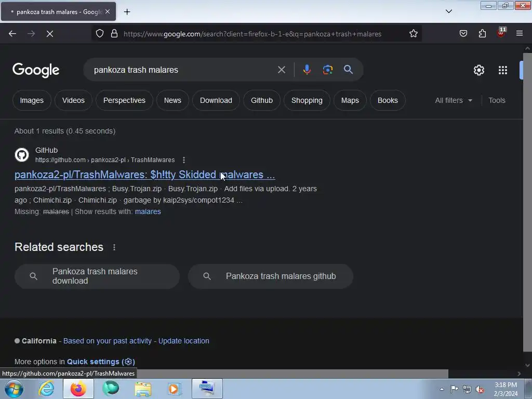Go to Google homepage via logo
The image size is (532, 399).
point(36,70)
